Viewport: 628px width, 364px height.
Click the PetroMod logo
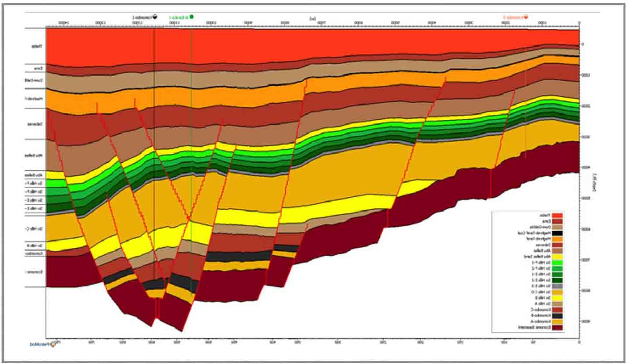click(42, 344)
